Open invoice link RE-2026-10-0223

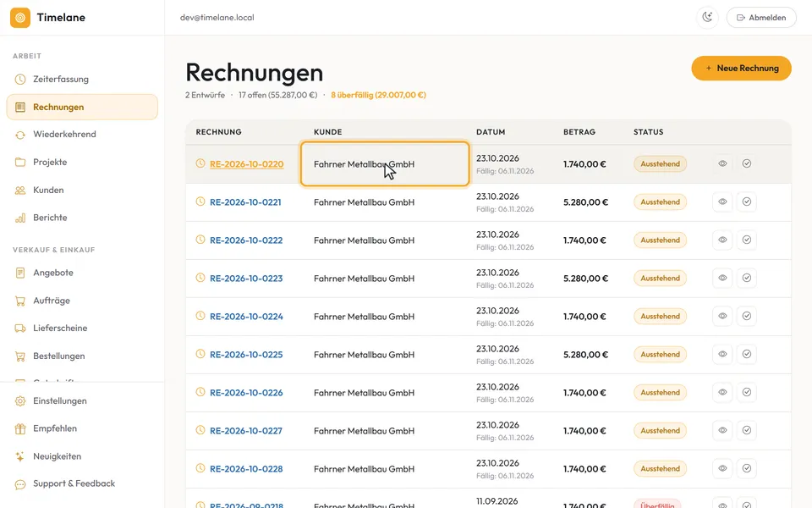coord(246,279)
